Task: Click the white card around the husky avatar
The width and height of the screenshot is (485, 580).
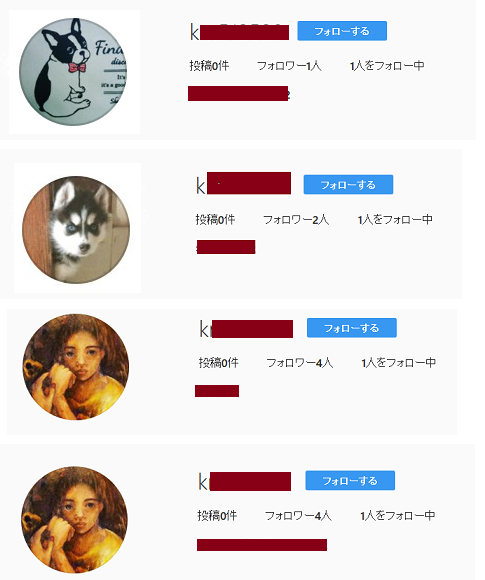Action: pyautogui.click(x=77, y=228)
